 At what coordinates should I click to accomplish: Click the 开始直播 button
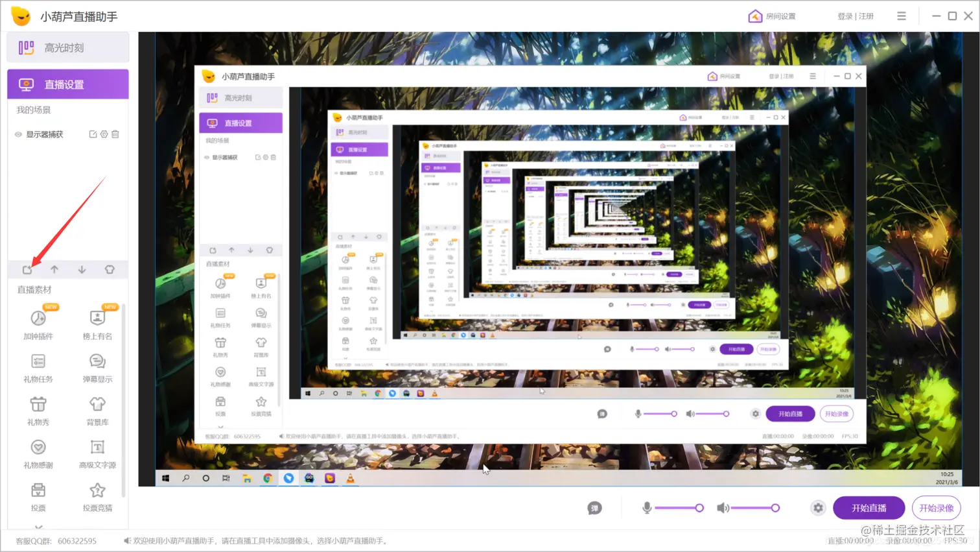[869, 508]
